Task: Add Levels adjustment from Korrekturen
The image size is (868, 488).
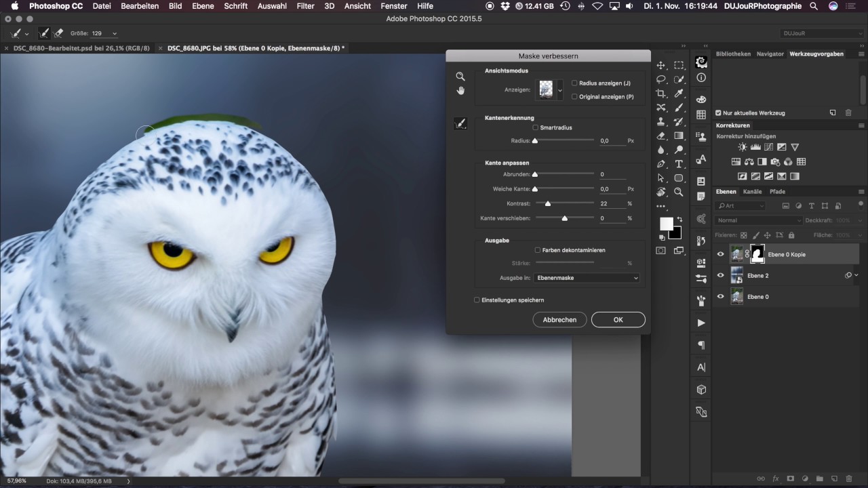Action: (x=755, y=147)
